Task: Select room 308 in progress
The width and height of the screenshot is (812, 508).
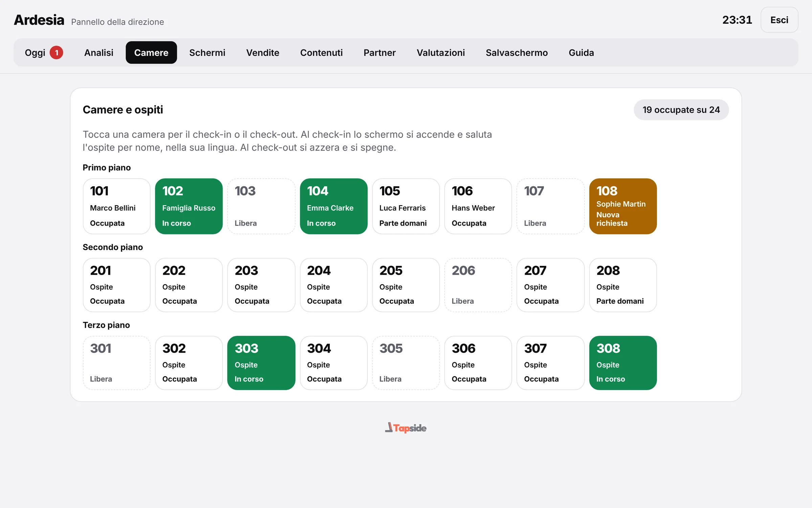Action: coord(623,363)
